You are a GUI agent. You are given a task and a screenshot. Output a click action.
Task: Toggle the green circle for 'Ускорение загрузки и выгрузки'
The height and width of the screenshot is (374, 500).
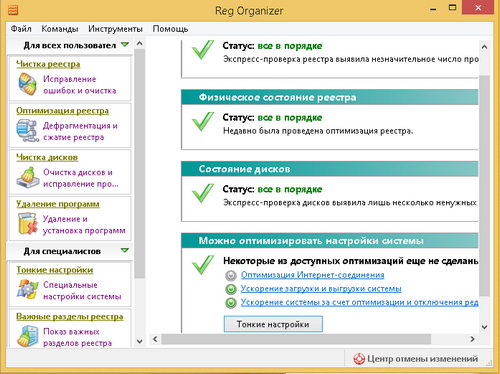tap(231, 289)
